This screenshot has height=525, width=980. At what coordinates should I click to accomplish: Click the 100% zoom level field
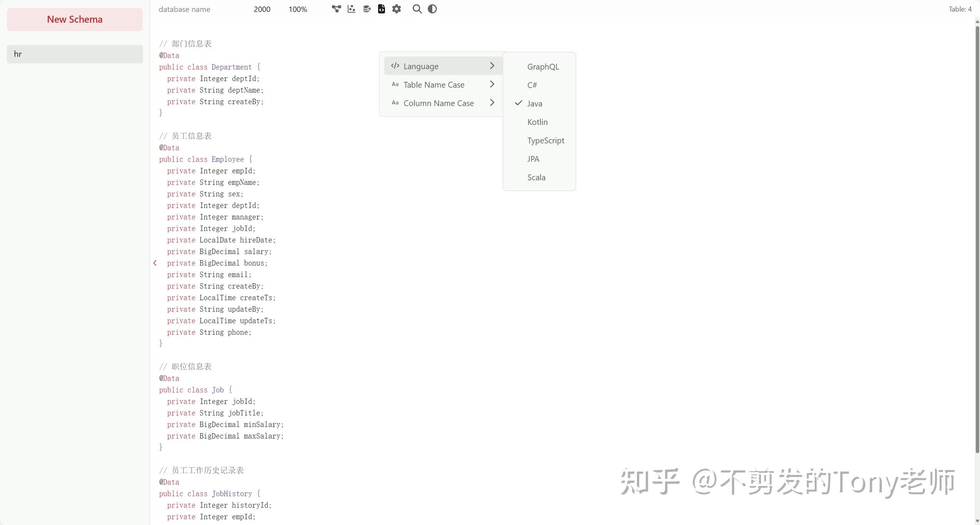[x=298, y=9]
